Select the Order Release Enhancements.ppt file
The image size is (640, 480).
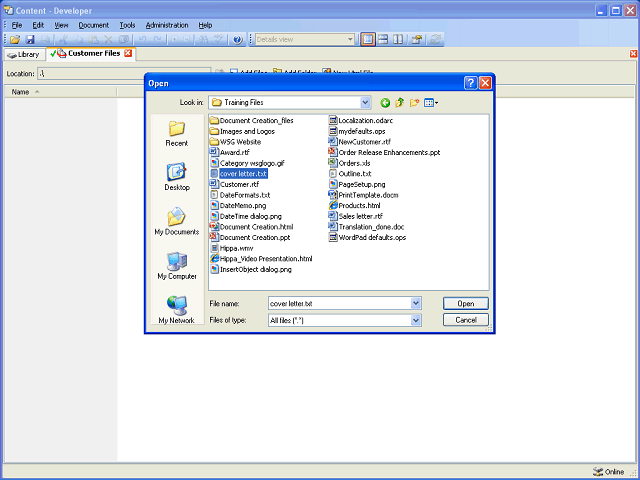384,152
